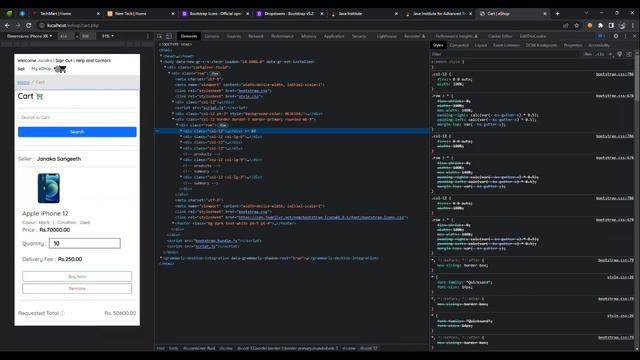The width and height of the screenshot is (640, 360).
Task: Click the issues counter badge in DevTools
Action: [x=601, y=36]
